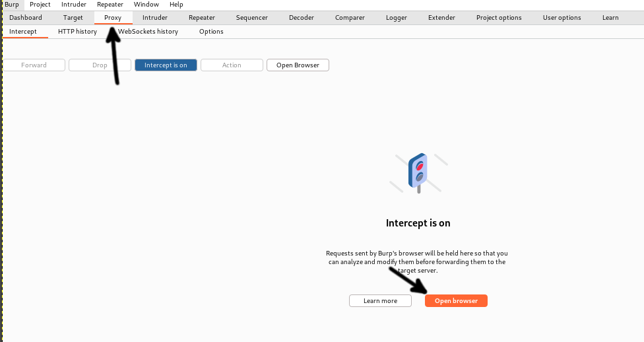Select the Proxy tab
Viewport: 644px width, 342px height.
click(113, 18)
